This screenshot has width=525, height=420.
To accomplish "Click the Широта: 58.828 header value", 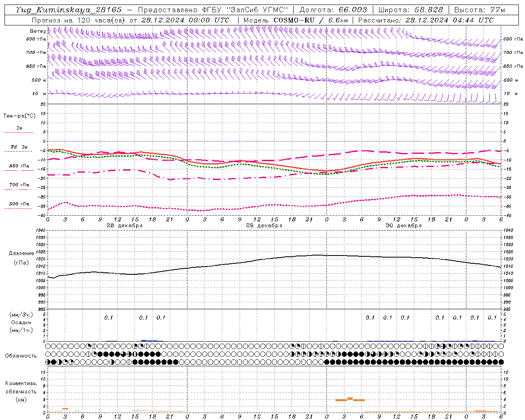I will 411,10.
